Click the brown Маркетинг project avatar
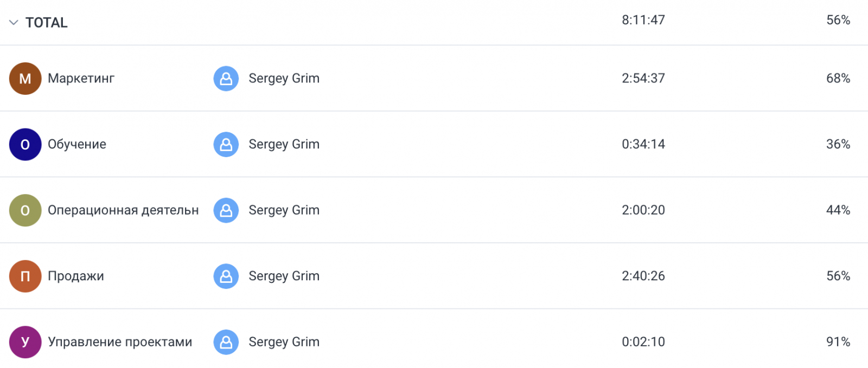The height and width of the screenshot is (368, 868). pyautogui.click(x=25, y=79)
